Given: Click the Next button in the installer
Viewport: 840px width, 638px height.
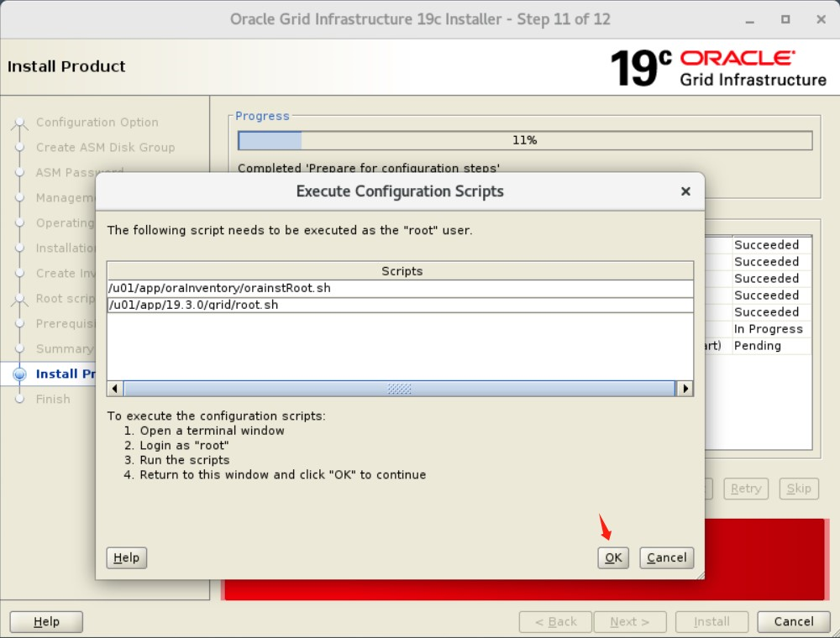Looking at the screenshot, I should tap(630, 621).
